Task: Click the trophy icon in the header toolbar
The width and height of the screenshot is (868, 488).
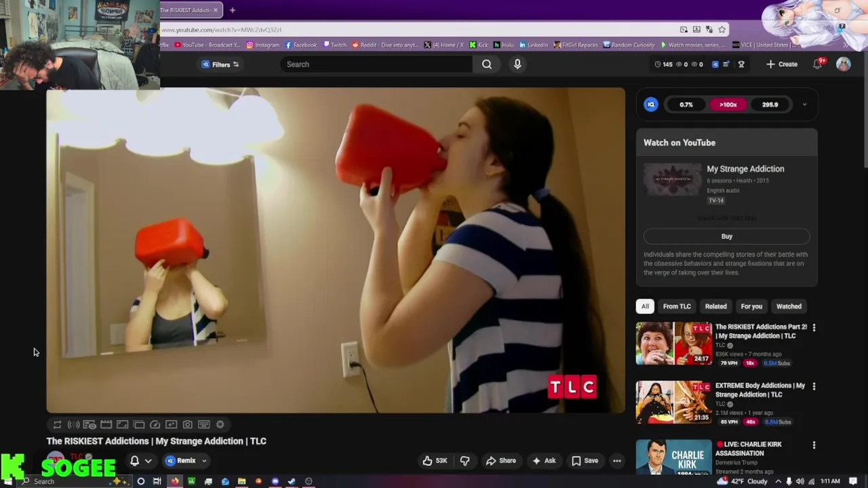Action: pos(741,64)
